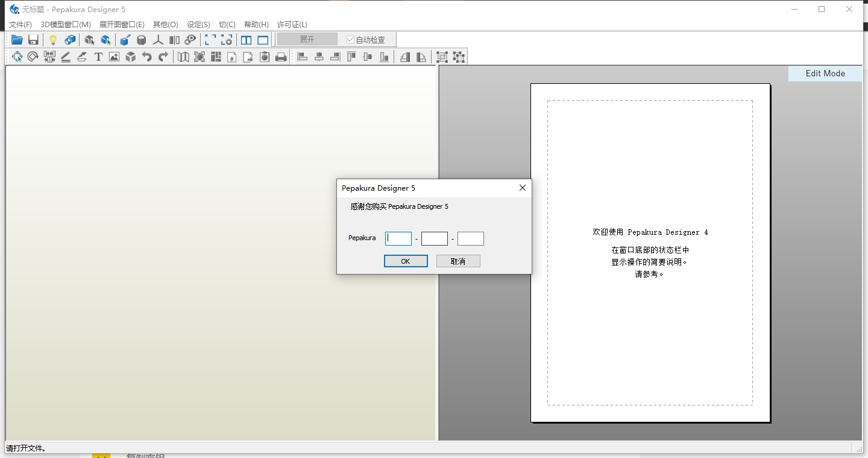
Task: Click the blue textured cube icon
Action: click(x=70, y=40)
